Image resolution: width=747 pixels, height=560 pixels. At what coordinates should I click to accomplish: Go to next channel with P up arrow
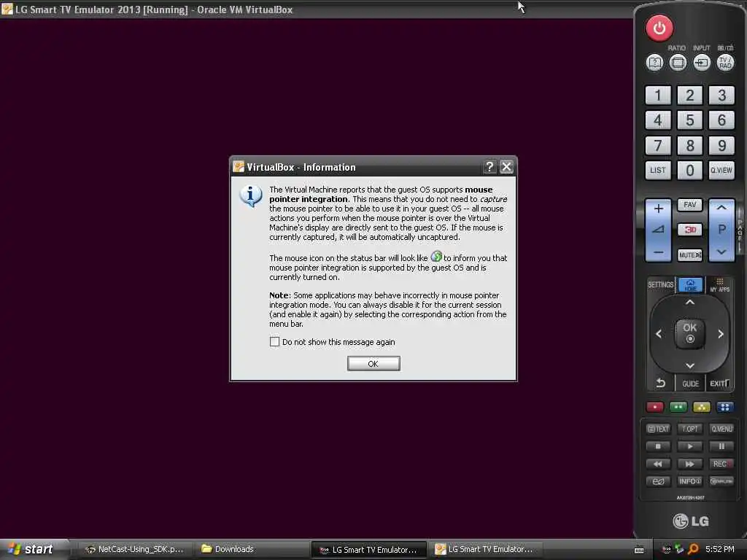[721, 208]
